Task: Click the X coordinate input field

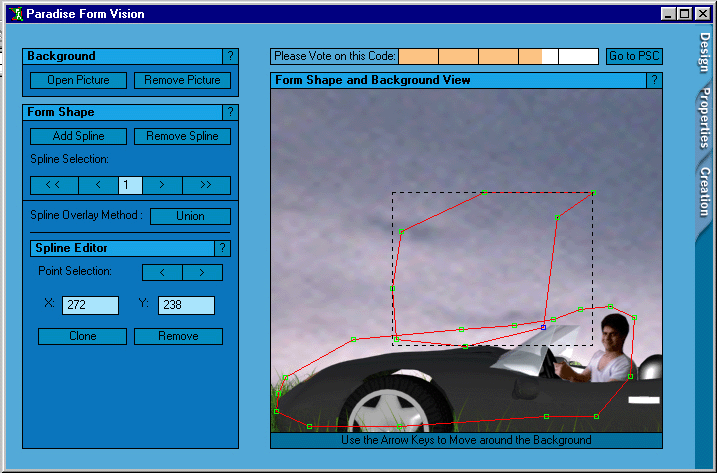Action: [90, 305]
